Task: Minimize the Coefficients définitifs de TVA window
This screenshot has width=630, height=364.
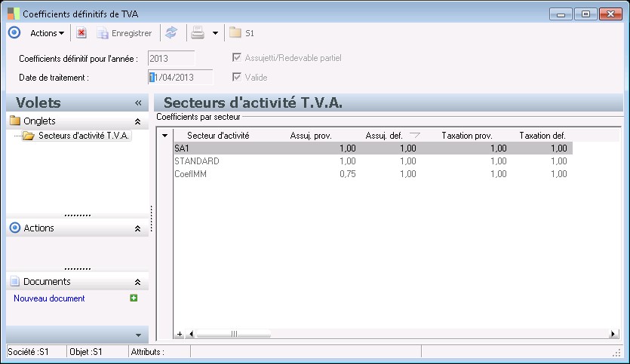Action: coord(561,14)
